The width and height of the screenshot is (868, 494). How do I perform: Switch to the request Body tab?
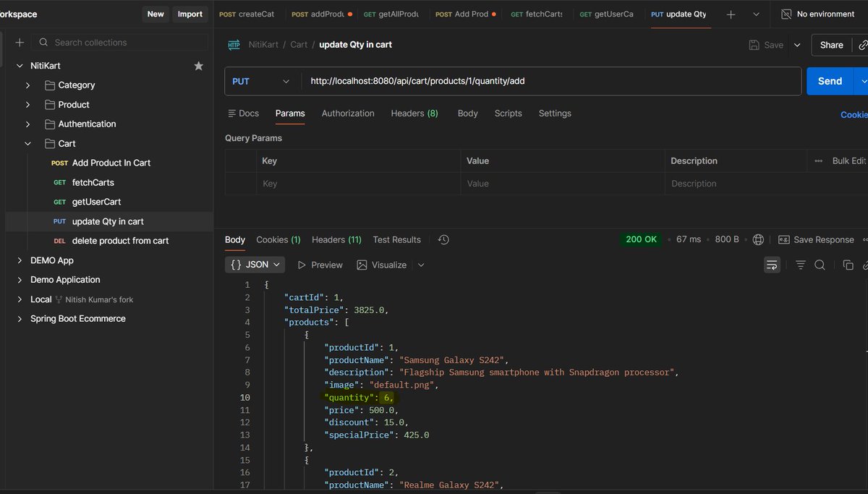tap(468, 114)
